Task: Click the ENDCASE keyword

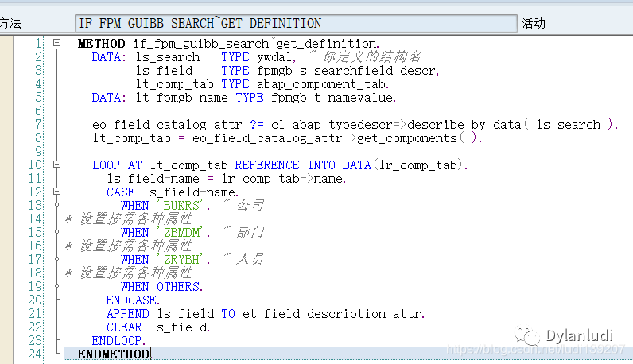Action: pyautogui.click(x=131, y=300)
